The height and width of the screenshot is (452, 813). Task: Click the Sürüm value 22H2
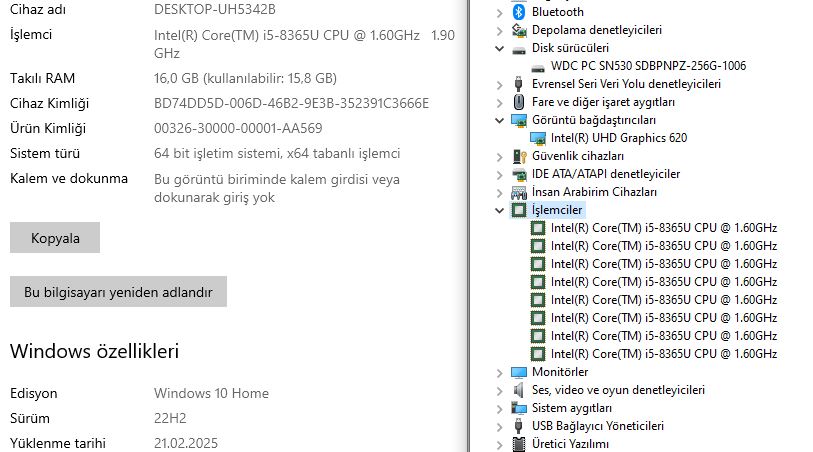[170, 418]
